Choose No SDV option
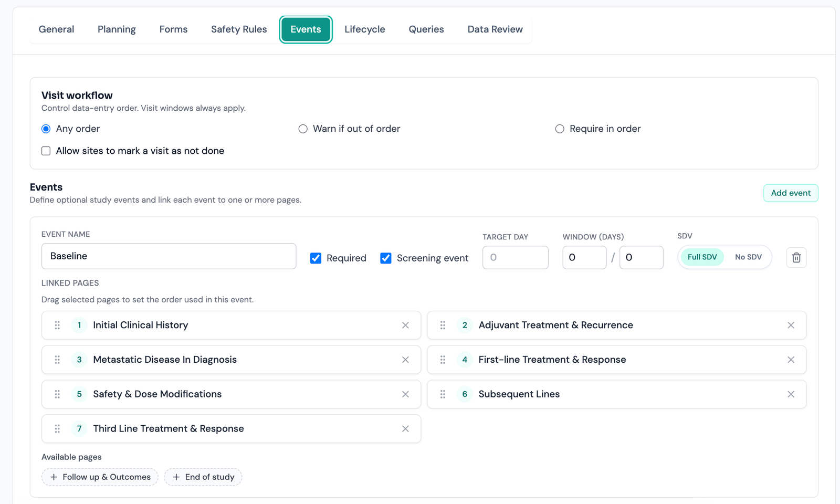This screenshot has height=504, width=840. (x=748, y=257)
